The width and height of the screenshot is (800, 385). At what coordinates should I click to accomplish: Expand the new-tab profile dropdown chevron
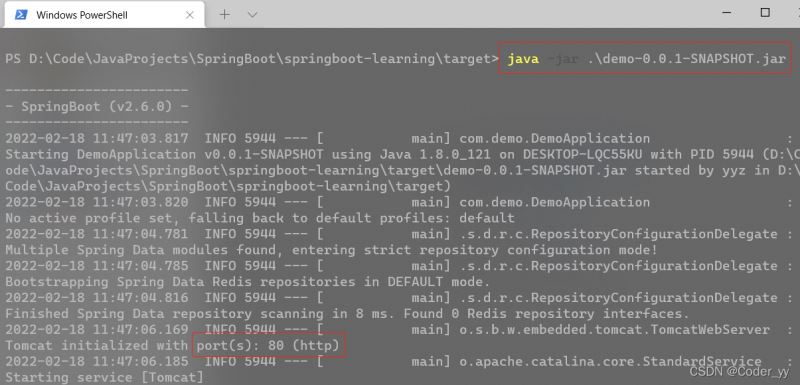click(252, 15)
